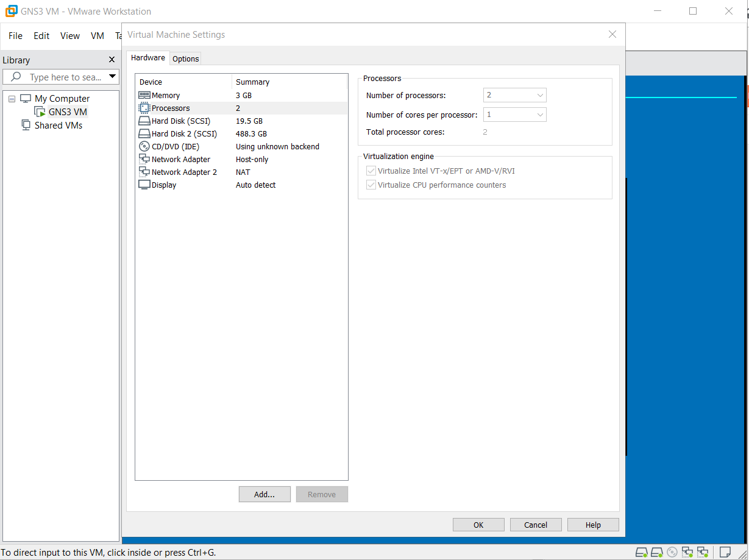Click the first hard disk status bar icon
Screen dimensions: 749x560
(642, 552)
